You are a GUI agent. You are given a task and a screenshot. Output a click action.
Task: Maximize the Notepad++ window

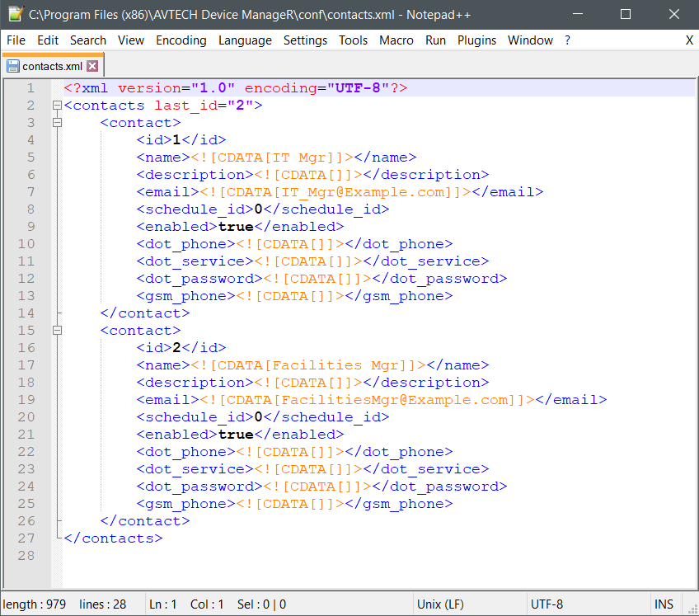tap(626, 15)
